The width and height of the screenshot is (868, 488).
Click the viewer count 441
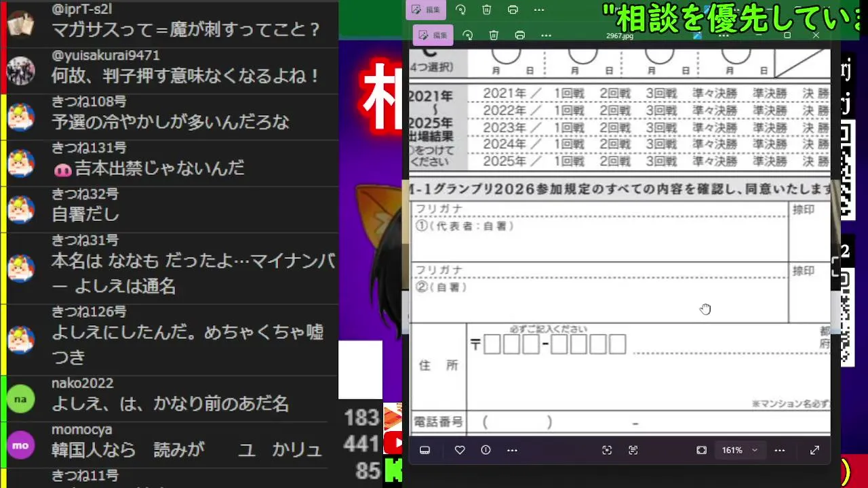coord(361,444)
